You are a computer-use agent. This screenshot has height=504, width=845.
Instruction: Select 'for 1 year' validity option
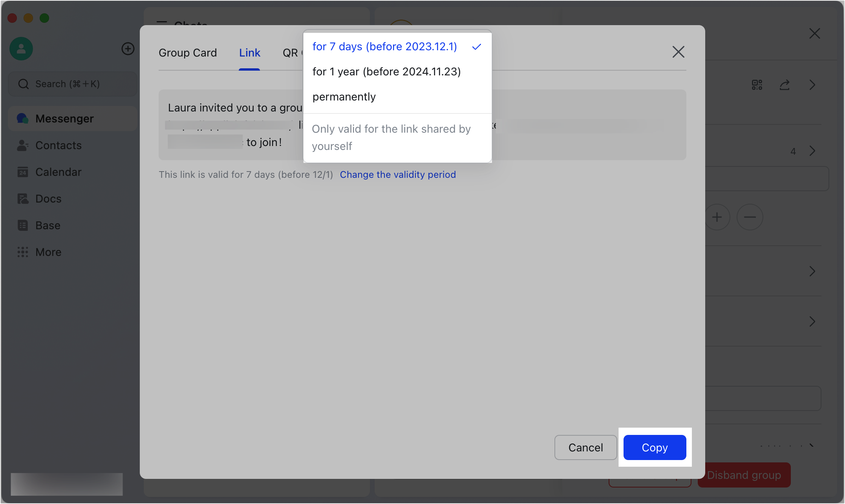(397, 71)
